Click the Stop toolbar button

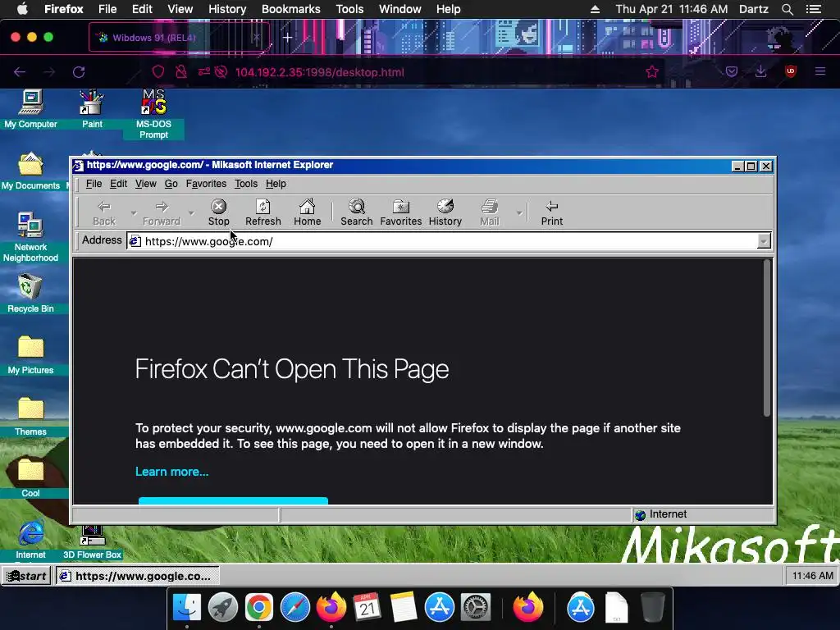[218, 212]
